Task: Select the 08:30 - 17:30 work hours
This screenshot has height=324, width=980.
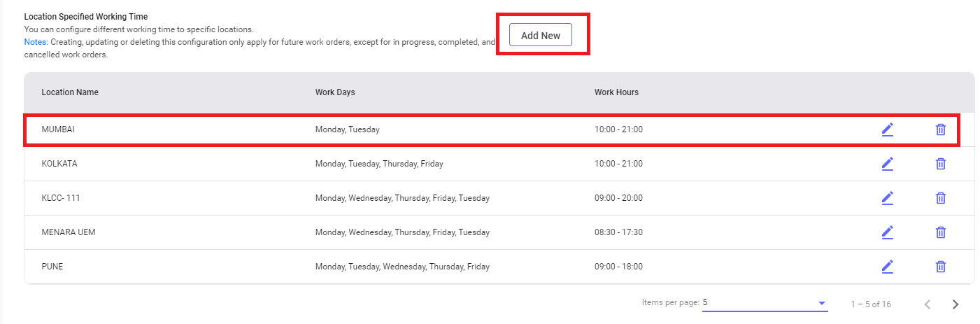Action: click(618, 232)
